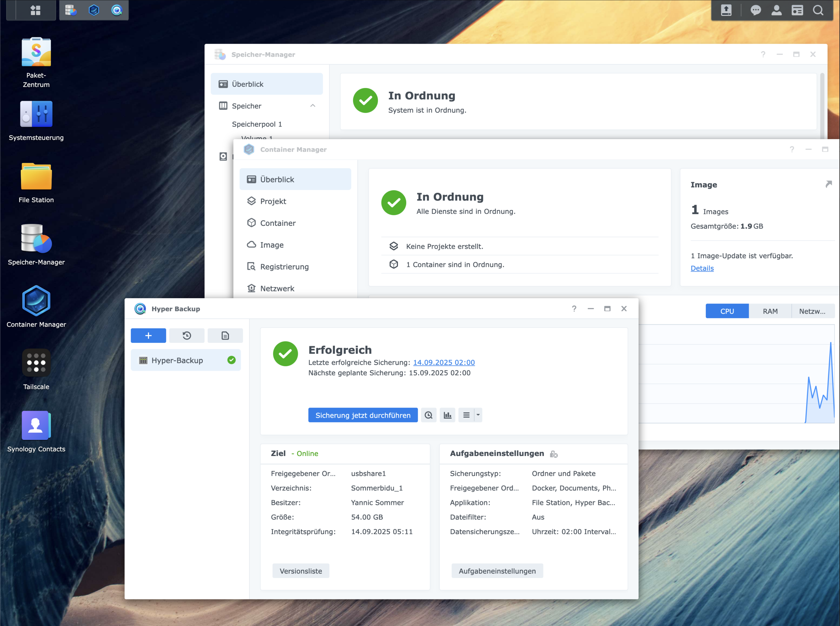The image size is (840, 626).
Task: Expand the backup task menu dropdown arrow
Action: coord(478,415)
